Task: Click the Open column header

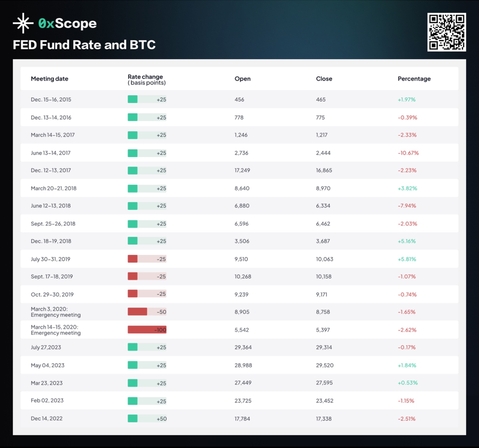Action: point(242,79)
